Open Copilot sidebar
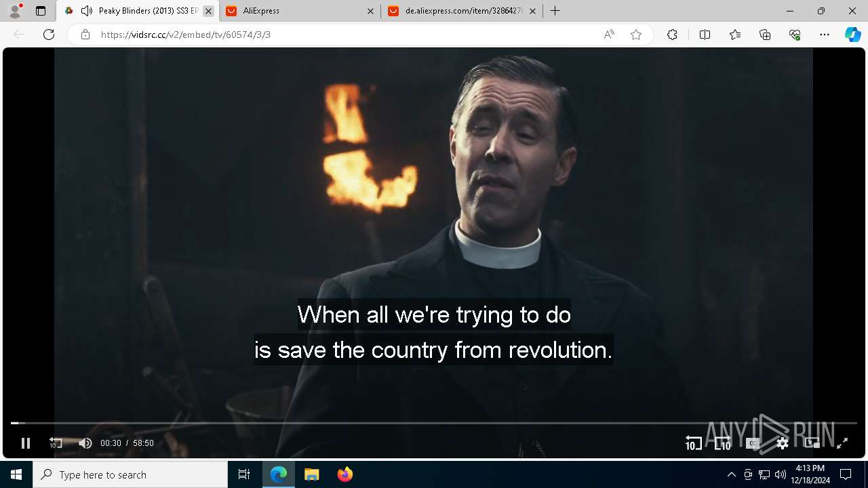 pyautogui.click(x=852, y=35)
